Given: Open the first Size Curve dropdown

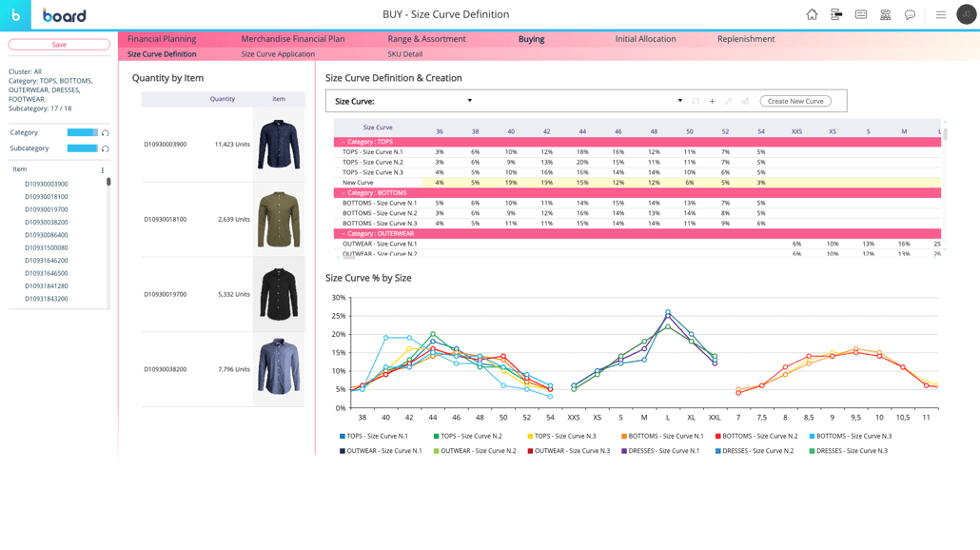Looking at the screenshot, I should coord(469,101).
